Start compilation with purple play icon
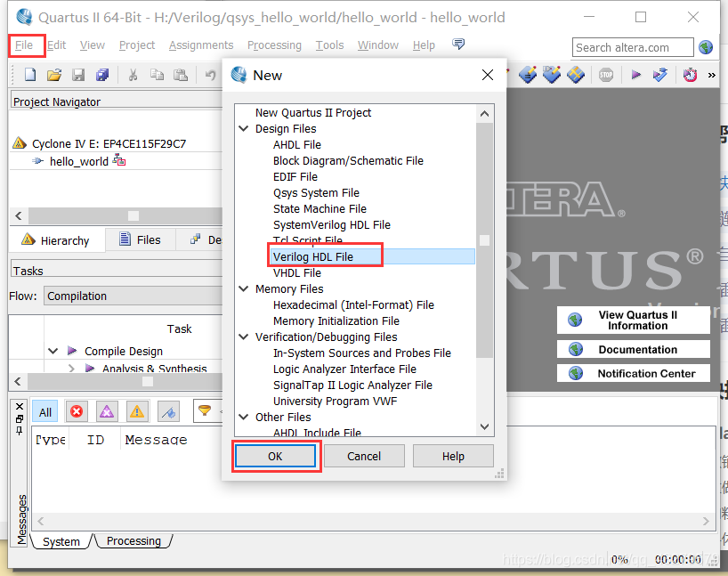 (636, 74)
